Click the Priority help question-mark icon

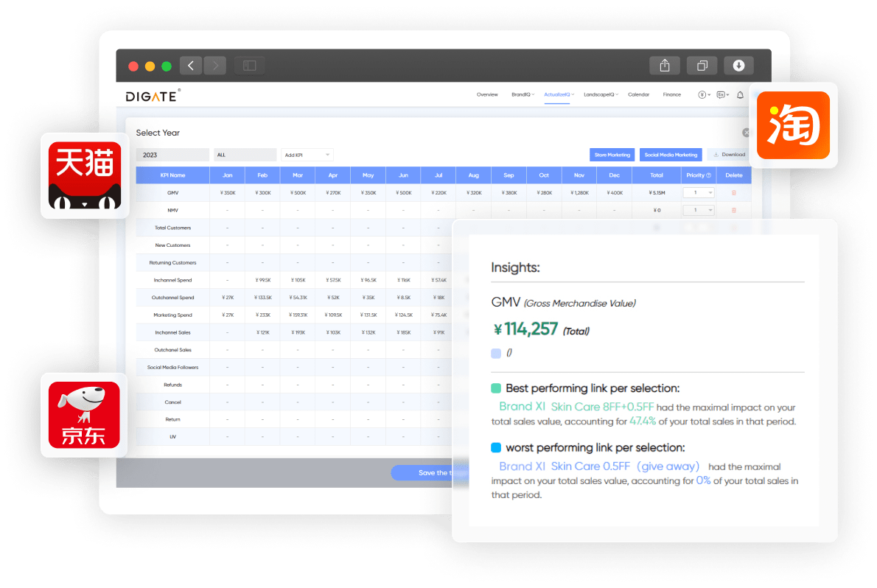pyautogui.click(x=709, y=175)
